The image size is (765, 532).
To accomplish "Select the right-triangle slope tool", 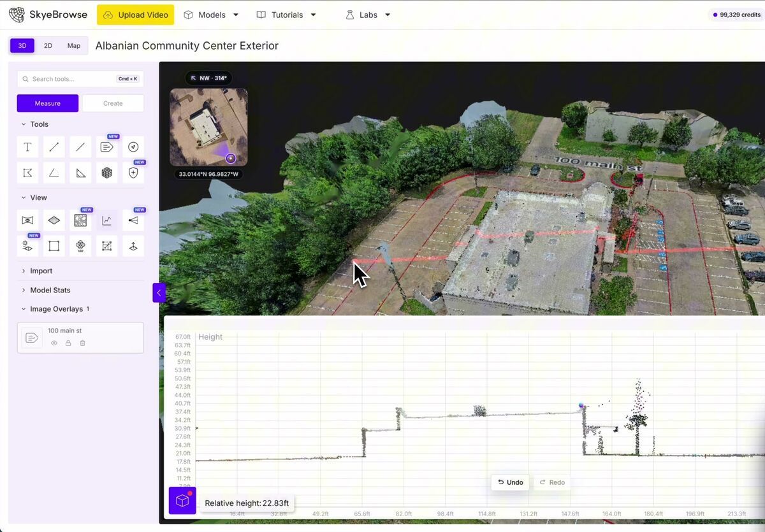I will click(x=80, y=173).
